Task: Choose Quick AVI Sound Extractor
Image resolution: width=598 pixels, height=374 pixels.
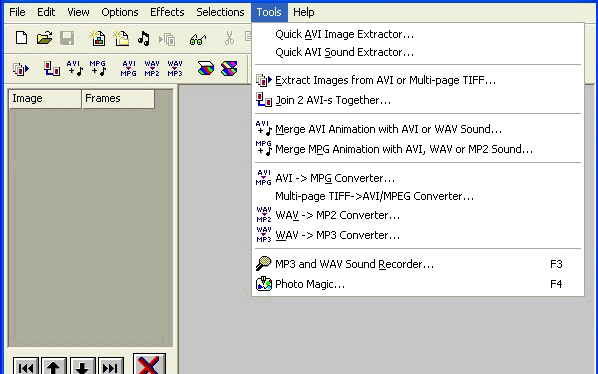Action: click(418, 52)
